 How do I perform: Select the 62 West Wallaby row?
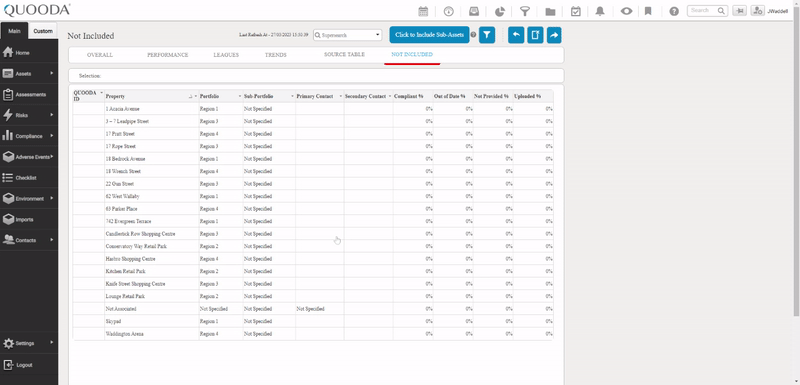tap(313, 196)
